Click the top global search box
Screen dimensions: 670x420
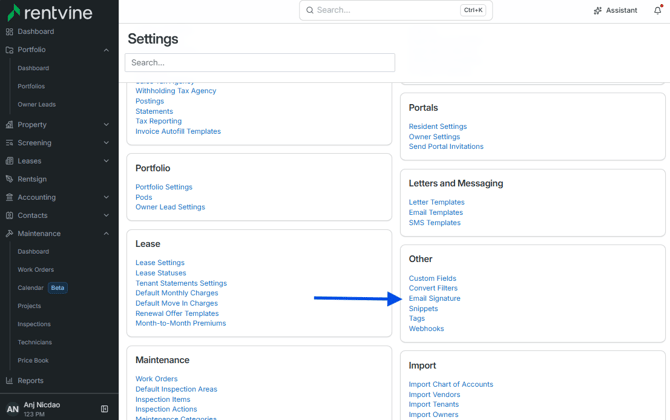click(396, 10)
